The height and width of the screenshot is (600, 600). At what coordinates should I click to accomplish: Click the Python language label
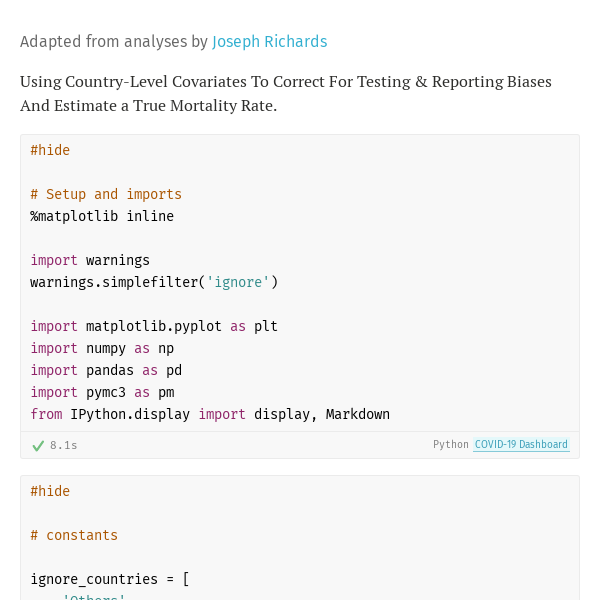451,444
